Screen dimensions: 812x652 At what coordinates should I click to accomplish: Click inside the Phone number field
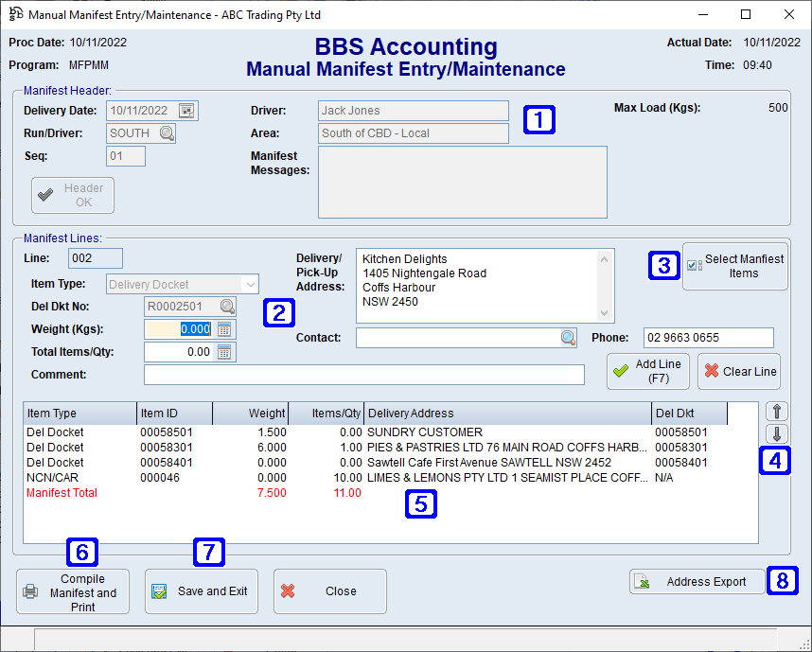[708, 337]
